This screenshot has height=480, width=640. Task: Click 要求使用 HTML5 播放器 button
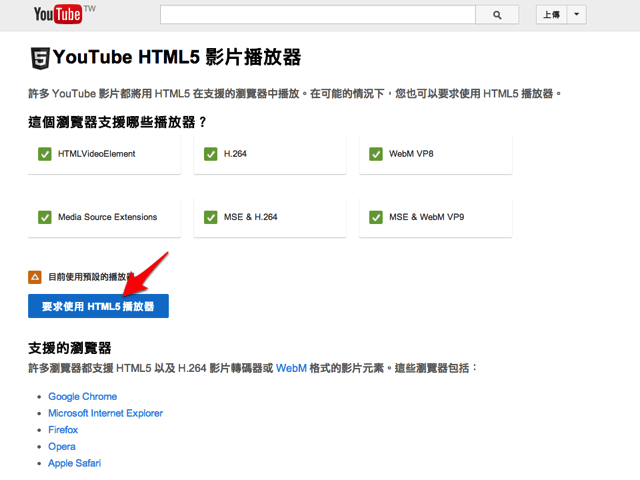[x=98, y=306]
